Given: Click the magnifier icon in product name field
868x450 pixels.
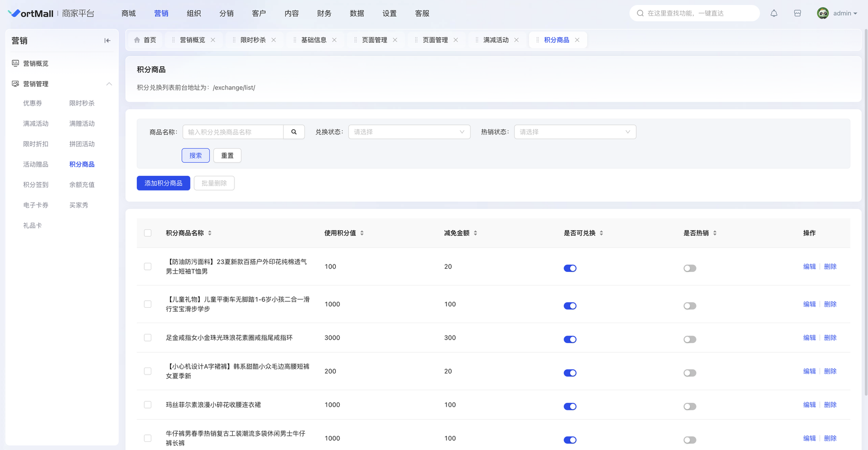Looking at the screenshot, I should click(294, 132).
